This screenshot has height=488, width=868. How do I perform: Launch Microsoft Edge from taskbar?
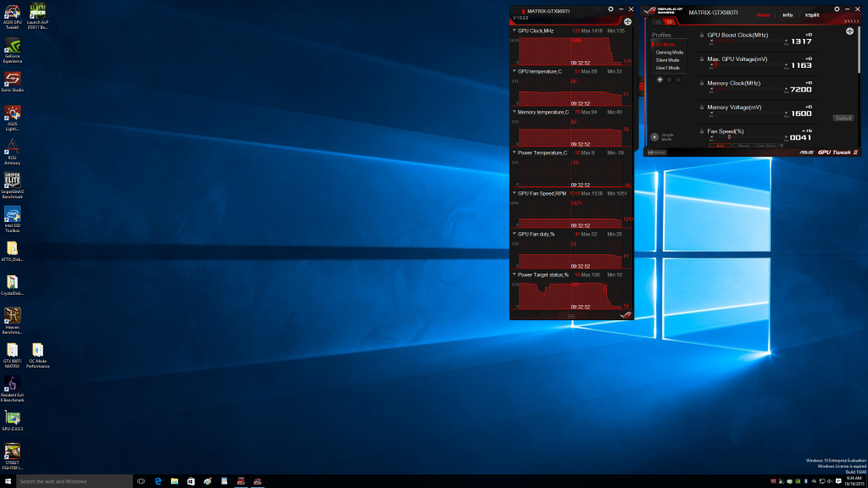coord(158,481)
